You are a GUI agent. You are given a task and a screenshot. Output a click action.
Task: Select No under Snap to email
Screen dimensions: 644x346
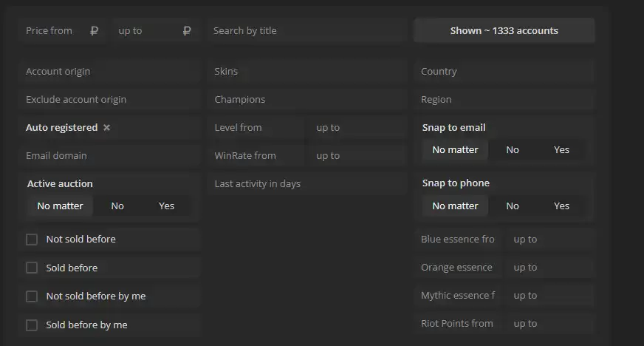[513, 150]
